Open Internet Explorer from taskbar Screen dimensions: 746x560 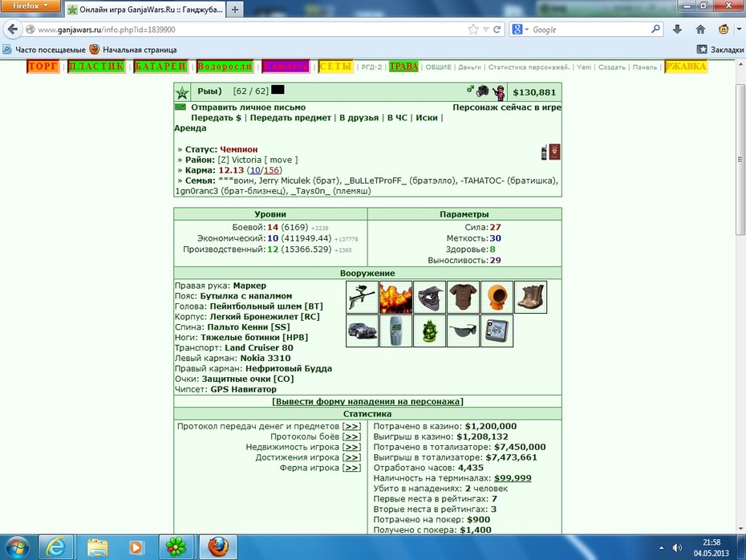point(55,547)
